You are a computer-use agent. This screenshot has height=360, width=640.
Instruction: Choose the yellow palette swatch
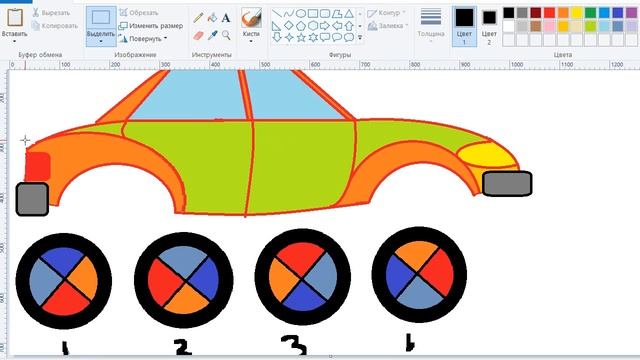(x=577, y=13)
